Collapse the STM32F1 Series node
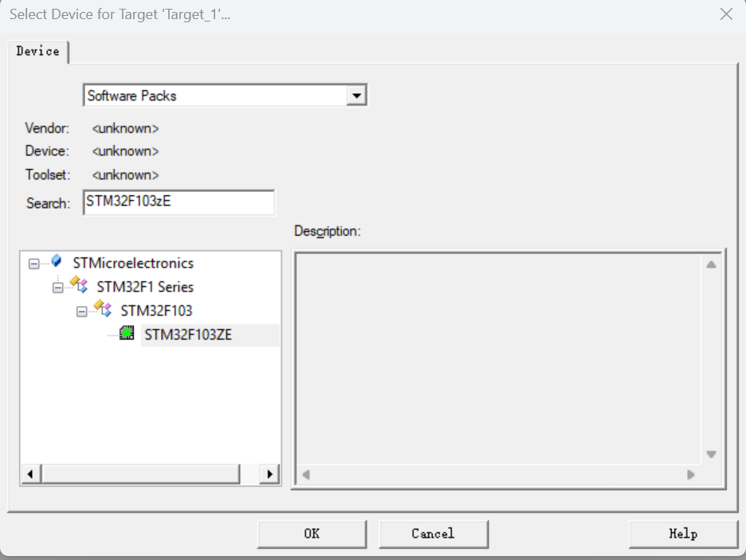This screenshot has height=560, width=746. 57,287
